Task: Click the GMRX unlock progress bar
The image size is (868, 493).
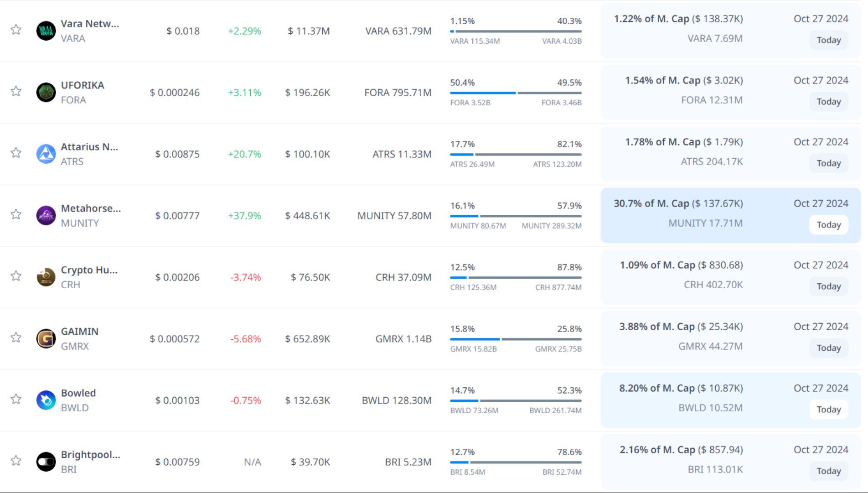Action: [516, 339]
